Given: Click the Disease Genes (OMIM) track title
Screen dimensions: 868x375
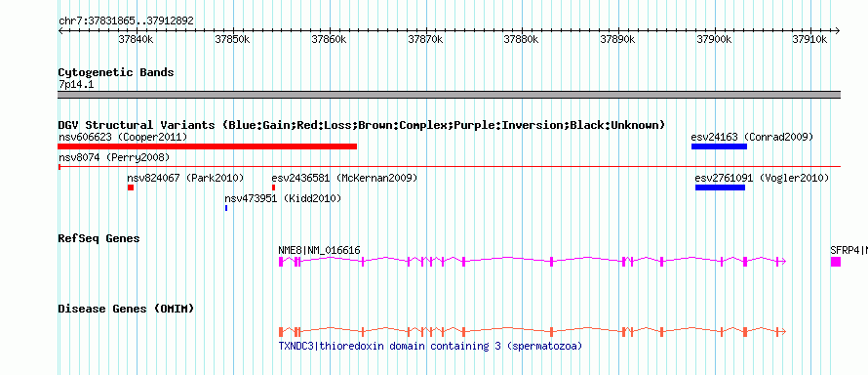Looking at the screenshot, I should pyautogui.click(x=126, y=309).
